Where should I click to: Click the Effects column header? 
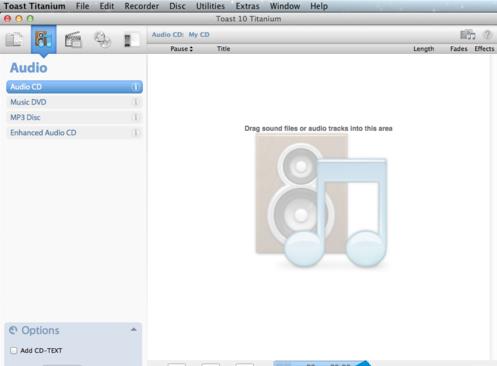484,49
